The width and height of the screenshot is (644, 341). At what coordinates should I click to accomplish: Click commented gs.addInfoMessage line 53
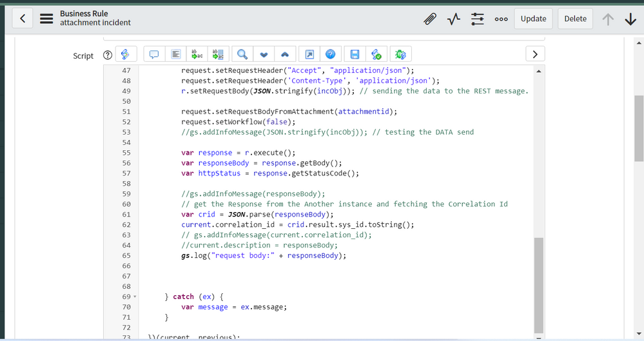[x=327, y=132]
